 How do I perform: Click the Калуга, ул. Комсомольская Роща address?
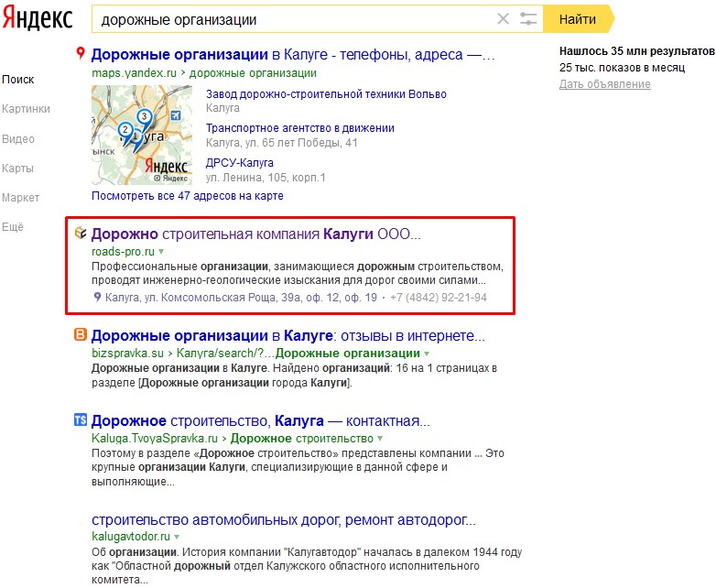(241, 298)
